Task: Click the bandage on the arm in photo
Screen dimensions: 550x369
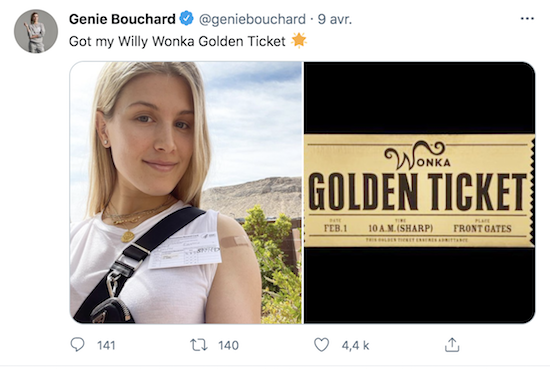Action: pos(234,242)
